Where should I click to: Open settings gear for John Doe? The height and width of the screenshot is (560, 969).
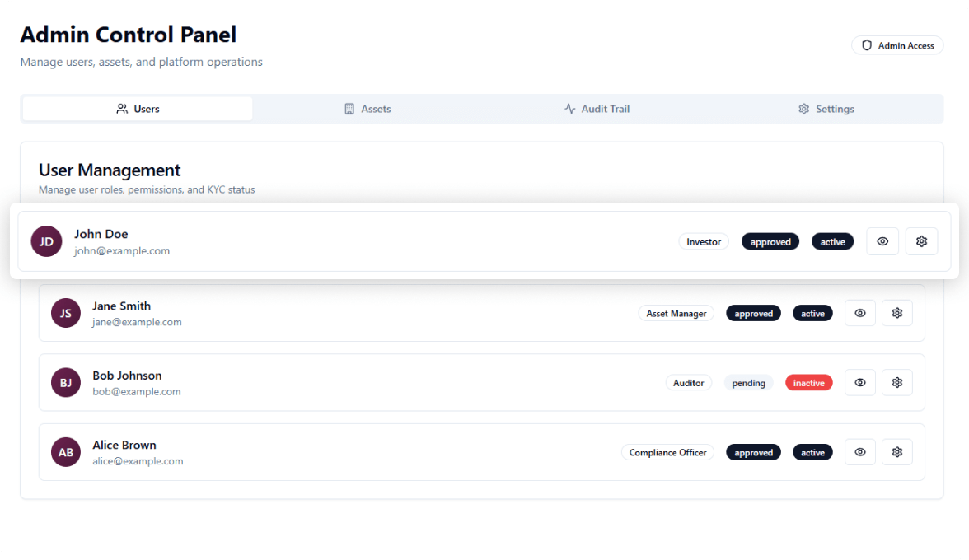click(x=921, y=241)
